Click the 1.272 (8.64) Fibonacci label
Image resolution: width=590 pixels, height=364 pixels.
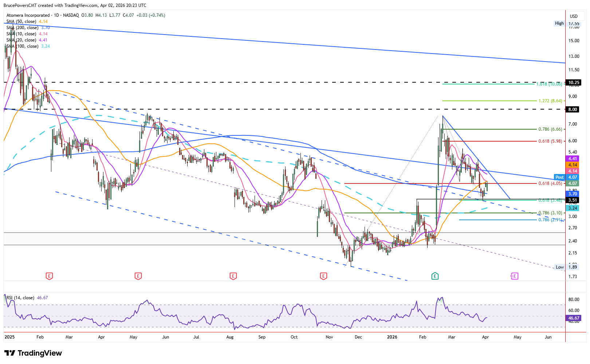551,101
